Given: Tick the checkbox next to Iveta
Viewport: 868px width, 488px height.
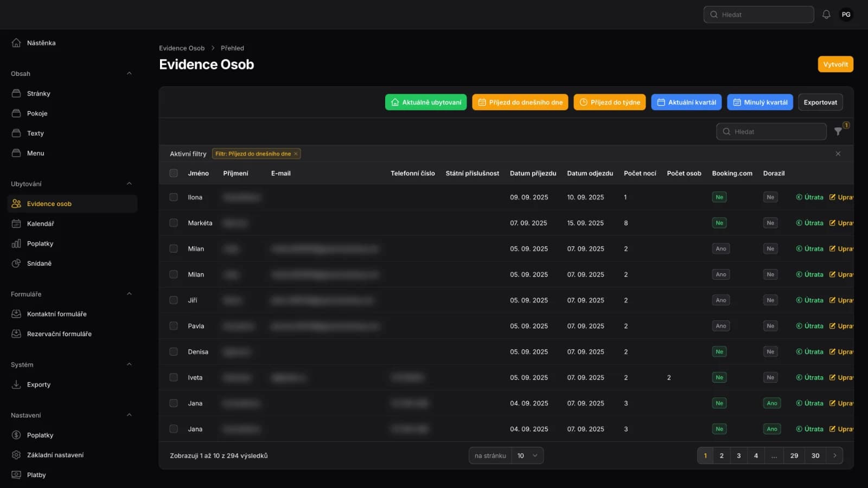Looking at the screenshot, I should click(174, 377).
